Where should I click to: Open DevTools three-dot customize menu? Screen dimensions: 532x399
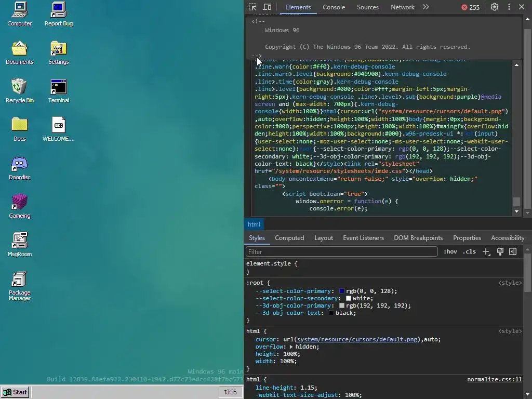509,7
